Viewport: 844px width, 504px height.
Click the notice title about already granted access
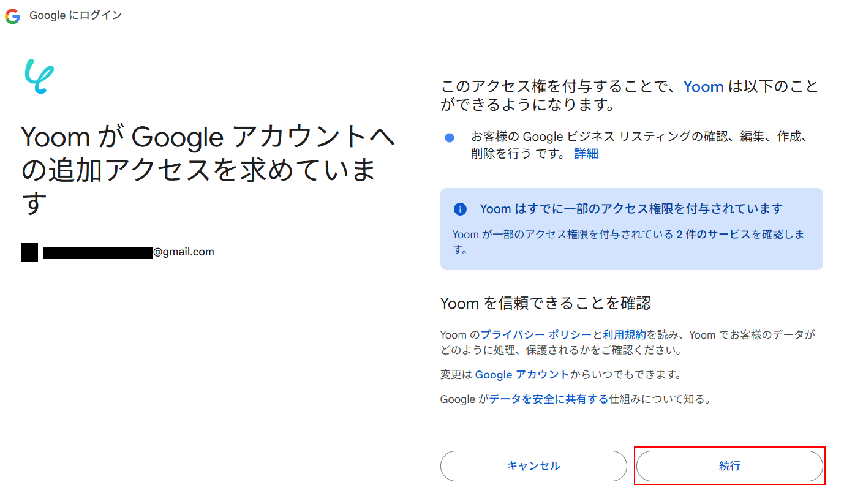[x=631, y=209]
